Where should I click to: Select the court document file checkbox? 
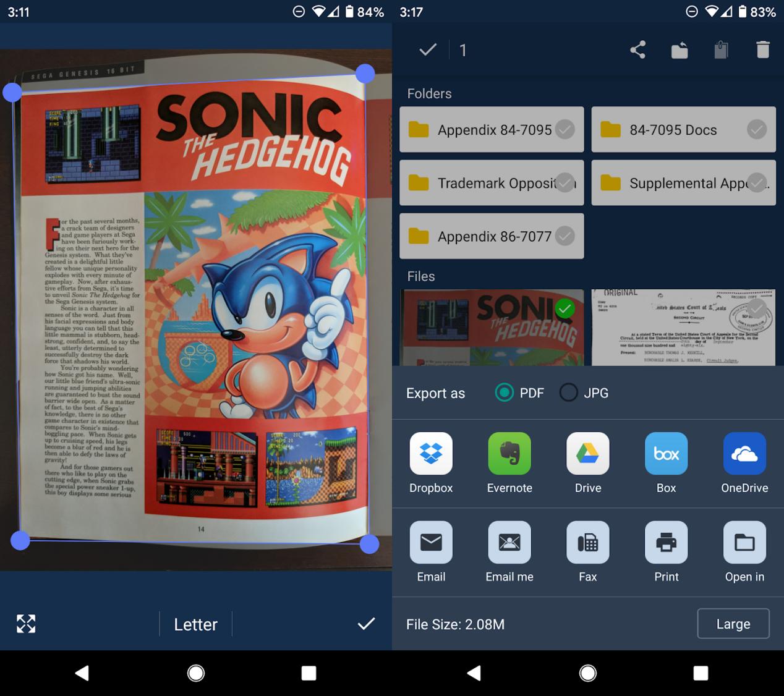[757, 308]
